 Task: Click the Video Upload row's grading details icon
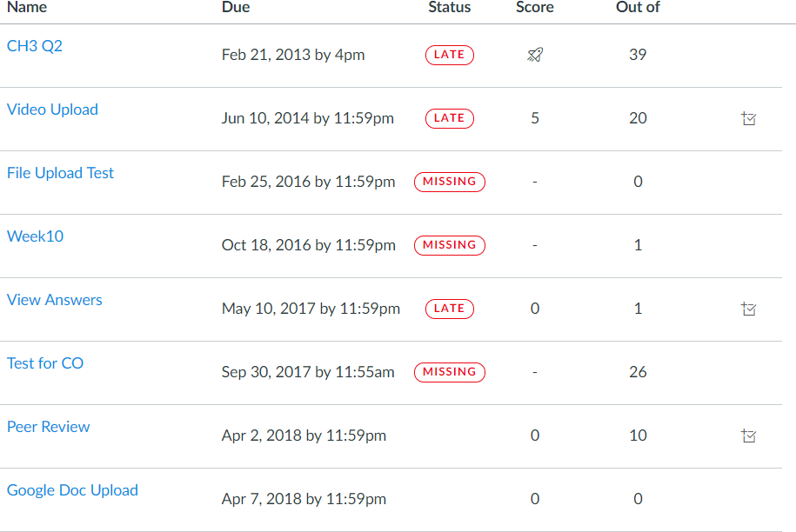pyautogui.click(x=748, y=118)
